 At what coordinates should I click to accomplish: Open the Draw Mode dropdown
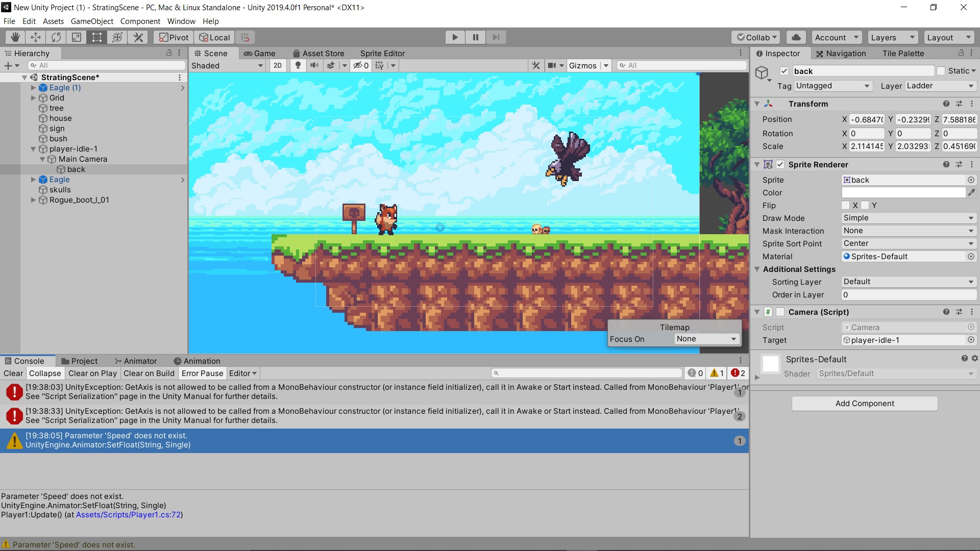click(x=909, y=218)
